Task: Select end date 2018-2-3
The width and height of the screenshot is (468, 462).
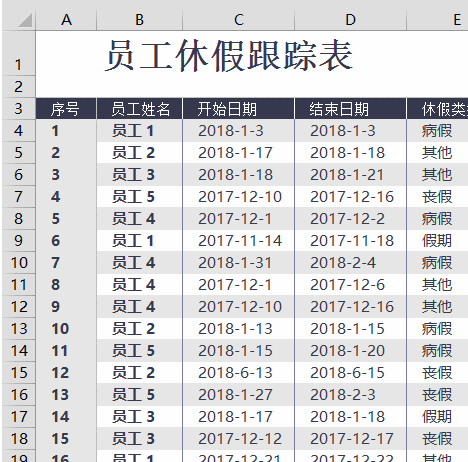Action: [x=350, y=395]
